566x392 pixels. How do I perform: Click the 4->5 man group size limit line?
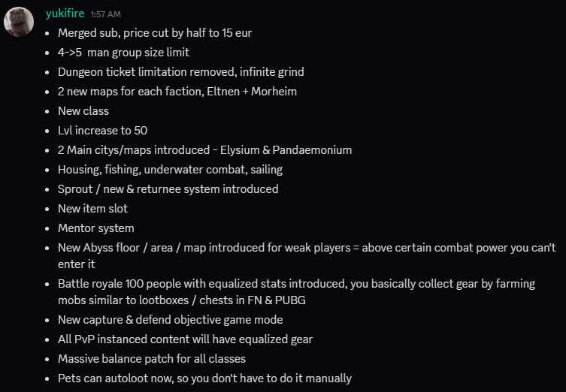tap(123, 53)
